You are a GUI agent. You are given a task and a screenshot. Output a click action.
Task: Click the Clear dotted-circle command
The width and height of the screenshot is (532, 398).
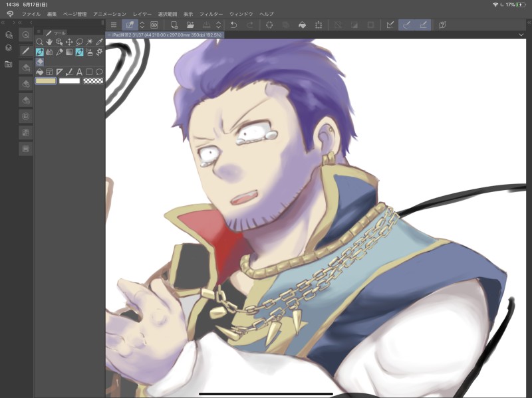click(269, 25)
